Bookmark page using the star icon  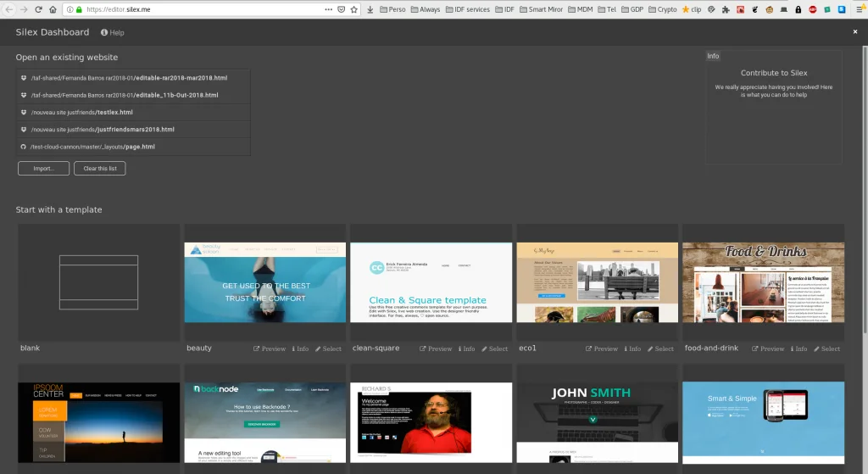point(354,9)
